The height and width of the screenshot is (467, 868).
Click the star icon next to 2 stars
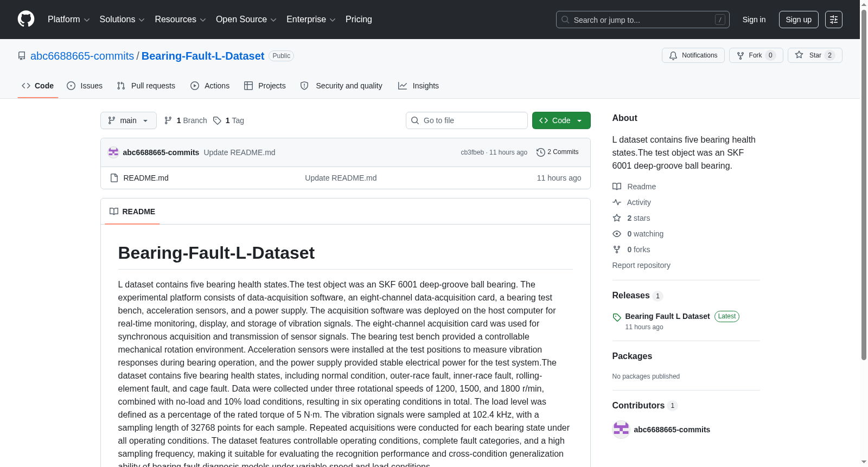[617, 218]
